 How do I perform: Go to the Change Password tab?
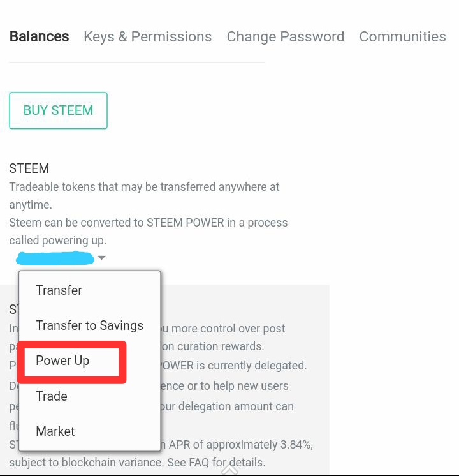click(x=285, y=37)
